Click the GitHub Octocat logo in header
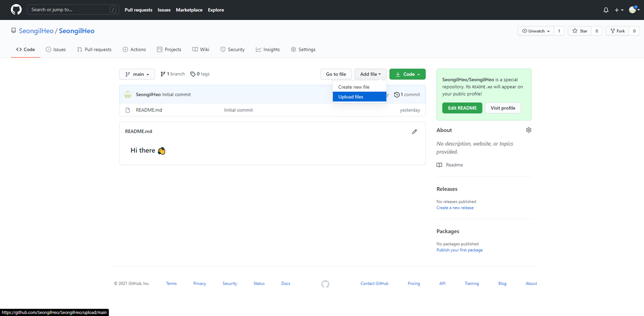The height and width of the screenshot is (316, 644). pos(16,10)
